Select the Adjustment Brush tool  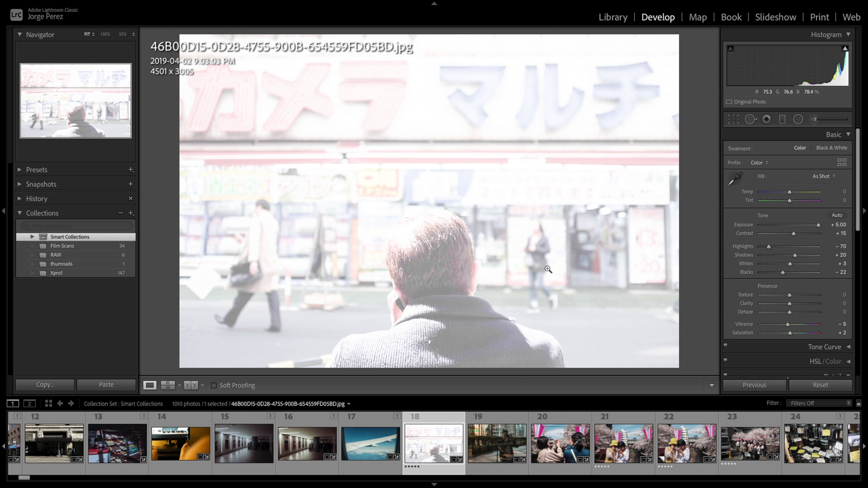(x=829, y=119)
